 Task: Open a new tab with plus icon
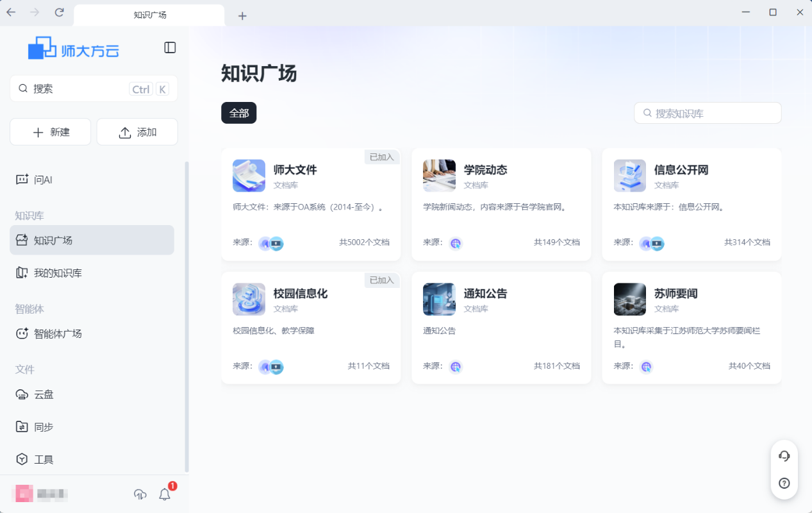pos(242,16)
